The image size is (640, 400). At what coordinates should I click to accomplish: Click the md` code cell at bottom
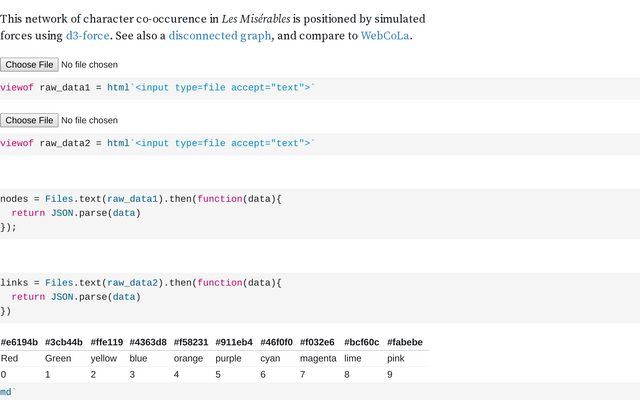[8, 392]
